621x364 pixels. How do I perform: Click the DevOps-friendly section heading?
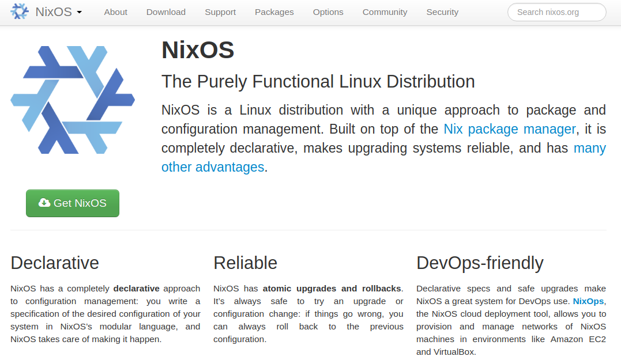(x=480, y=264)
